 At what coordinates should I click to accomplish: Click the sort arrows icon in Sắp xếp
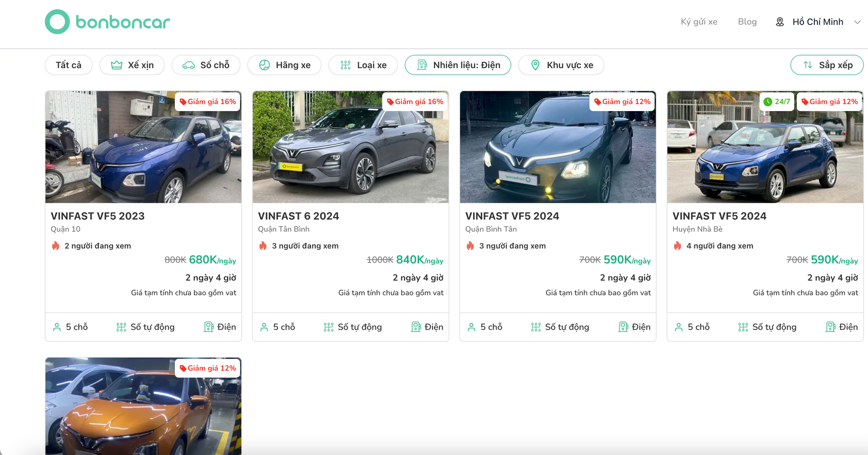(808, 65)
